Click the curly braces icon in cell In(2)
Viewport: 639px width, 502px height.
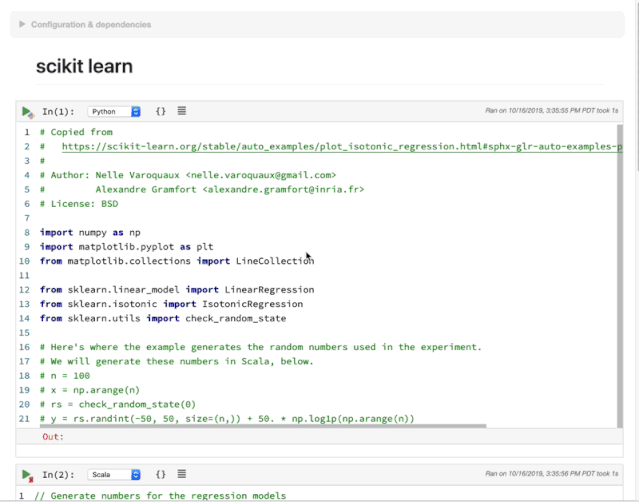point(161,474)
